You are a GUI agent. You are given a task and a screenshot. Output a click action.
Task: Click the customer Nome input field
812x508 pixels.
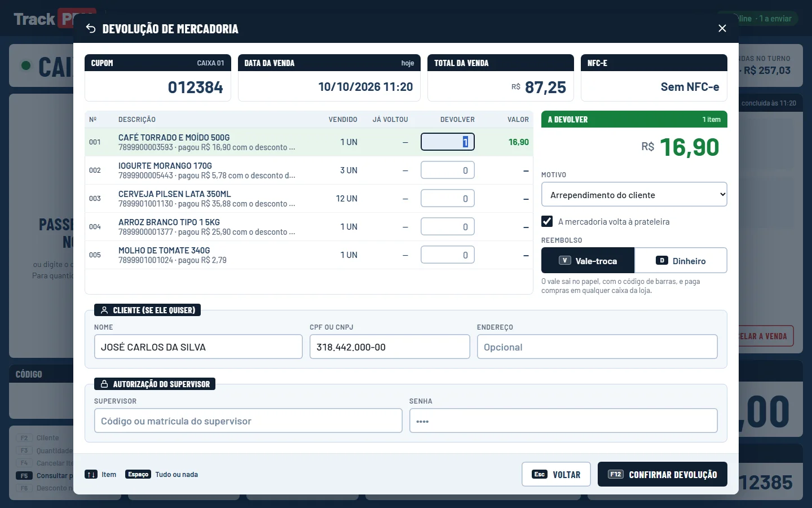[198, 347]
